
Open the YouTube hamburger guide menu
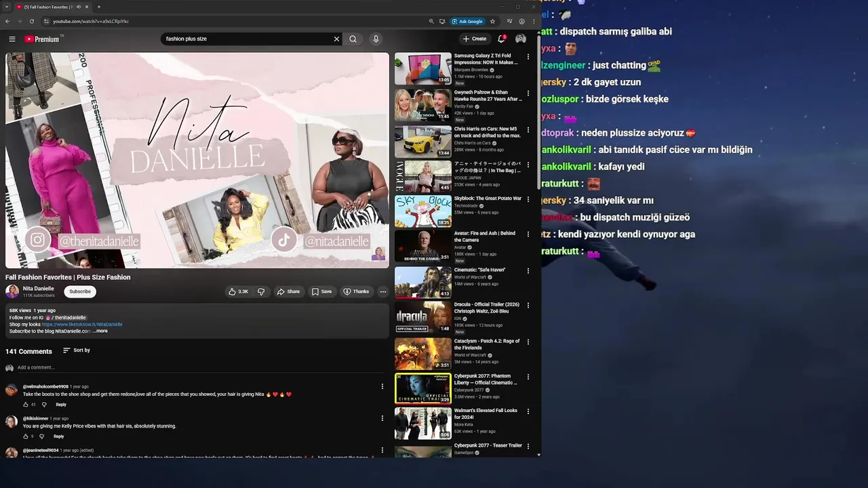[12, 39]
